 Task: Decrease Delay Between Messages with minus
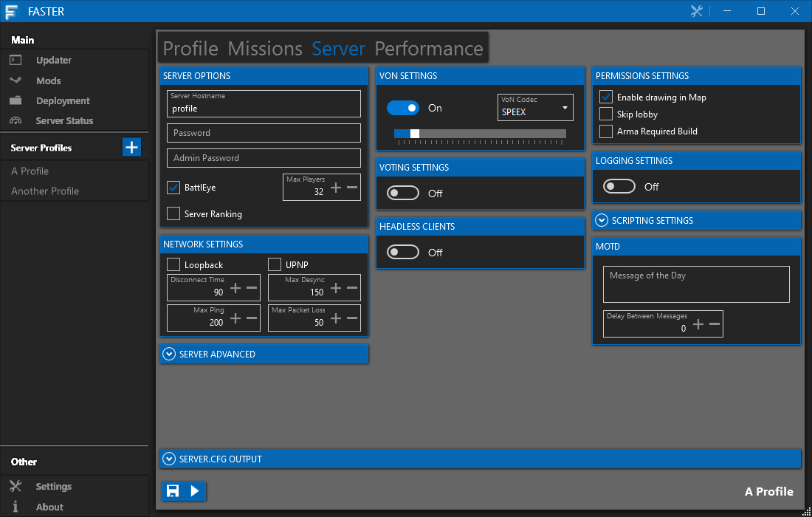coord(715,324)
